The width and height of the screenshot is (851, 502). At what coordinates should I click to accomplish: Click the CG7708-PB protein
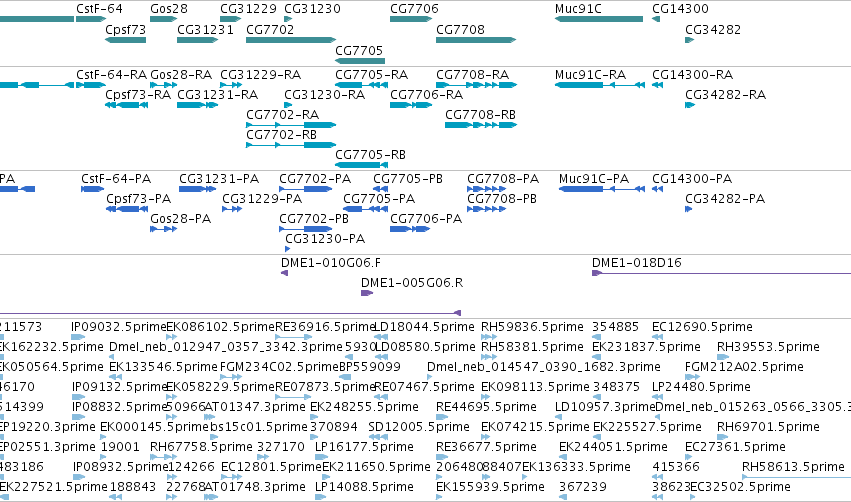point(486,209)
